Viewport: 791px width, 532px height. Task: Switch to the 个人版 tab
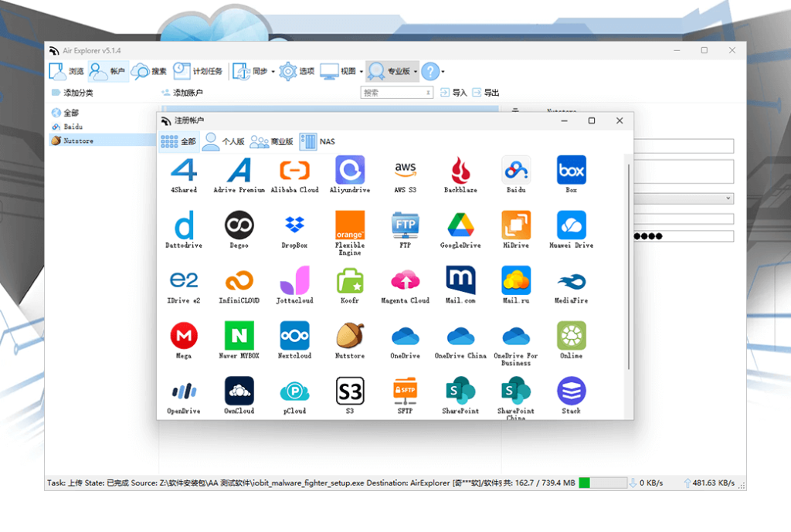pos(223,141)
